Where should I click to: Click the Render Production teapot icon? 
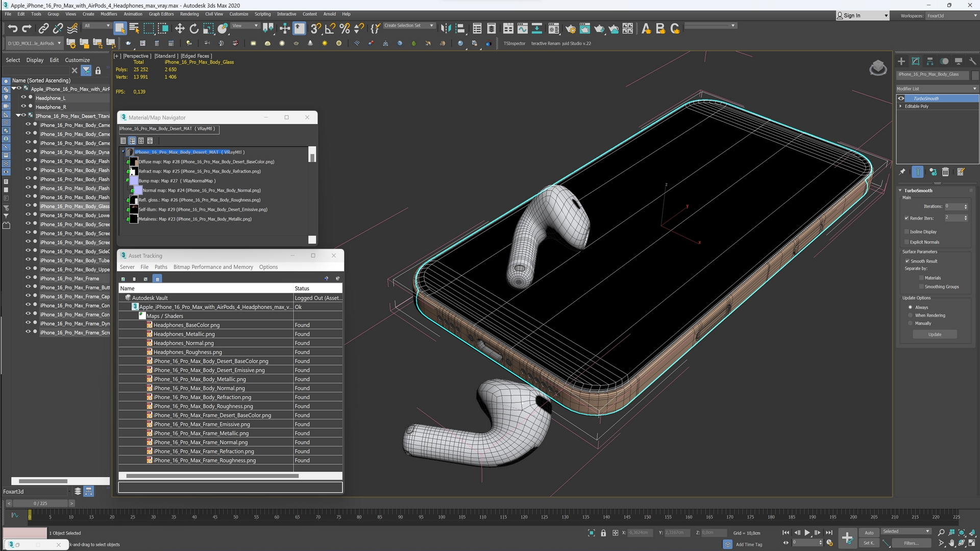[x=599, y=29]
